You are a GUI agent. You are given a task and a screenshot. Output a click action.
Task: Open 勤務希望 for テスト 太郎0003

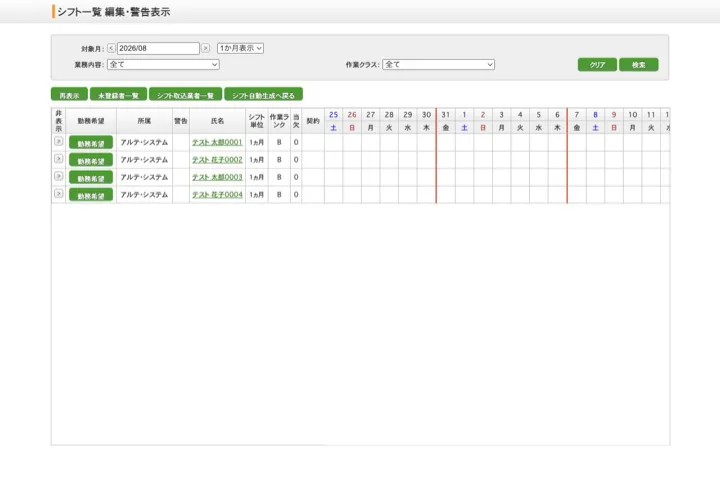coord(91,178)
